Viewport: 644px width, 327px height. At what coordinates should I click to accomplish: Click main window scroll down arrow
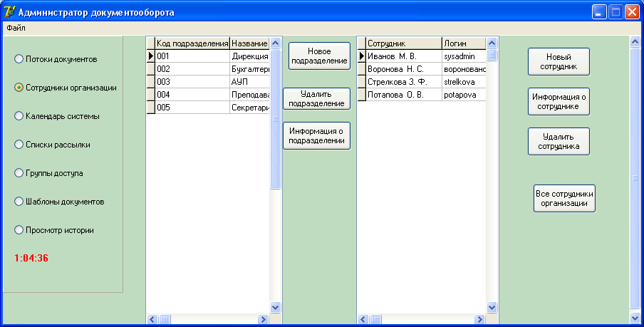[635, 318]
